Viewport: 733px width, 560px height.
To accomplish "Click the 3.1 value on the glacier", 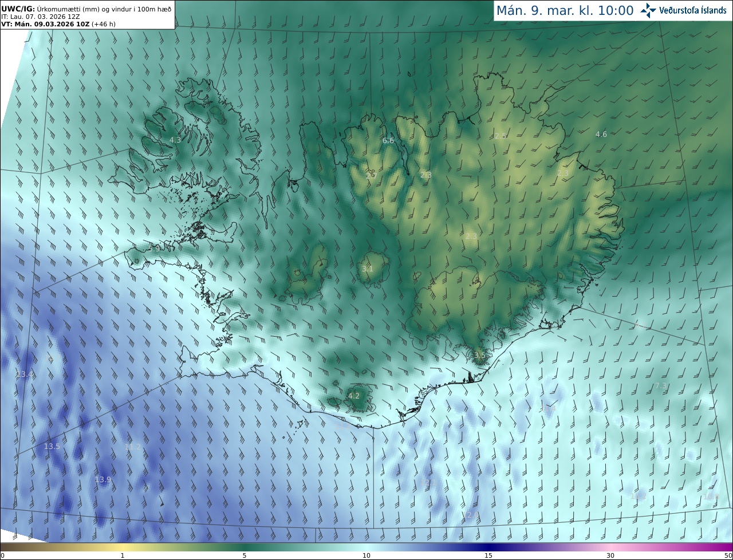I will (367, 269).
